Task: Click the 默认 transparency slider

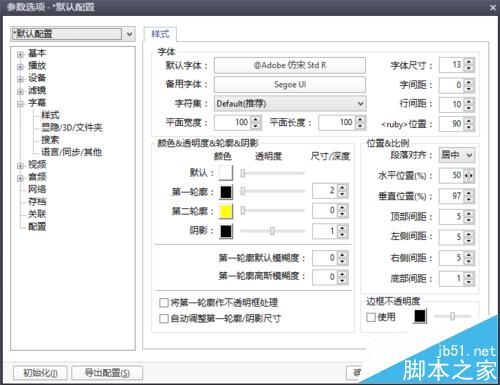Action: 273,173
